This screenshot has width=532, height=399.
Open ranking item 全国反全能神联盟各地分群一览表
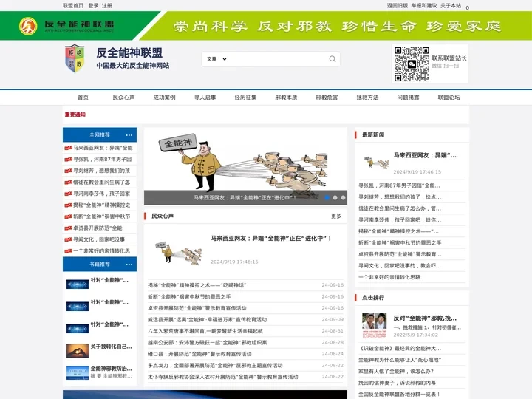[399, 395]
